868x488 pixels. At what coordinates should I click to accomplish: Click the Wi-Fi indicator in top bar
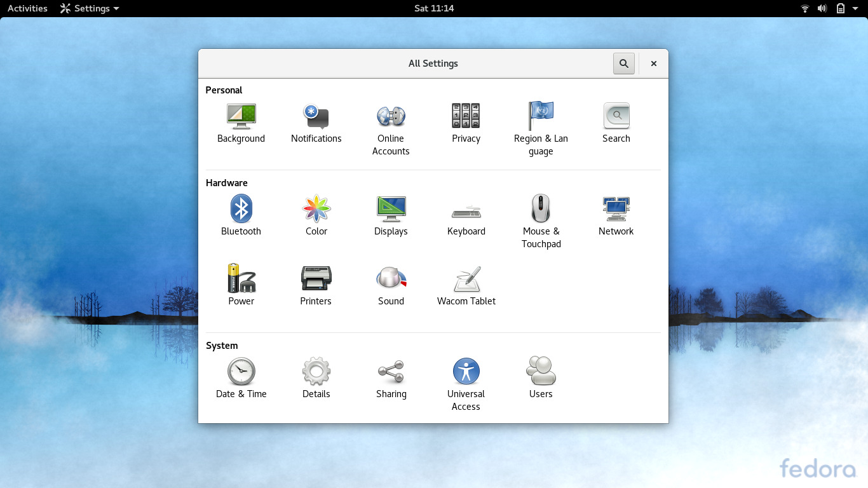pyautogui.click(x=805, y=8)
